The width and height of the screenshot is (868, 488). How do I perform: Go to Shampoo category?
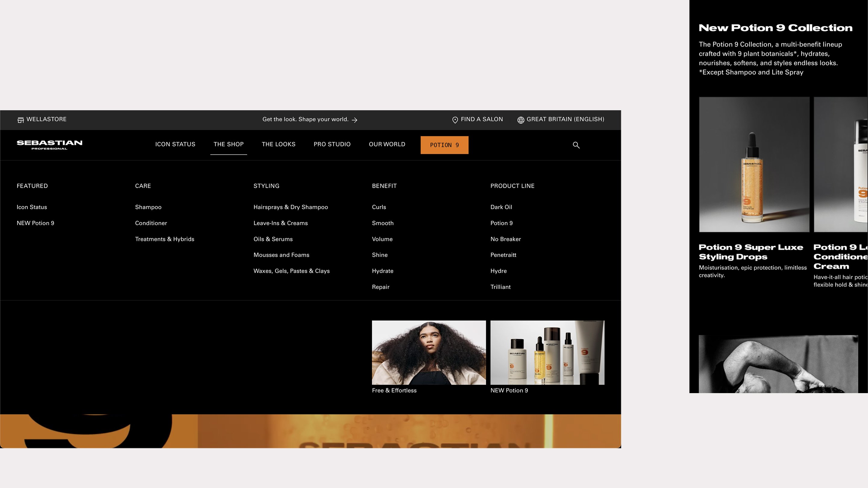coord(148,207)
